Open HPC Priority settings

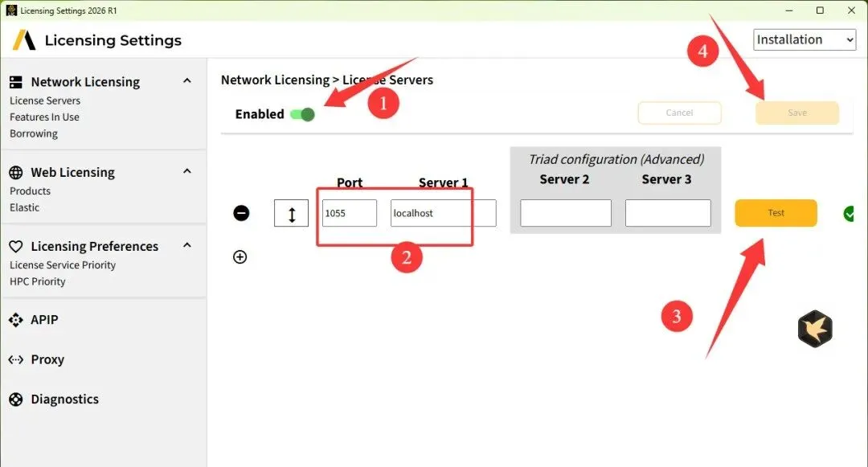[38, 281]
